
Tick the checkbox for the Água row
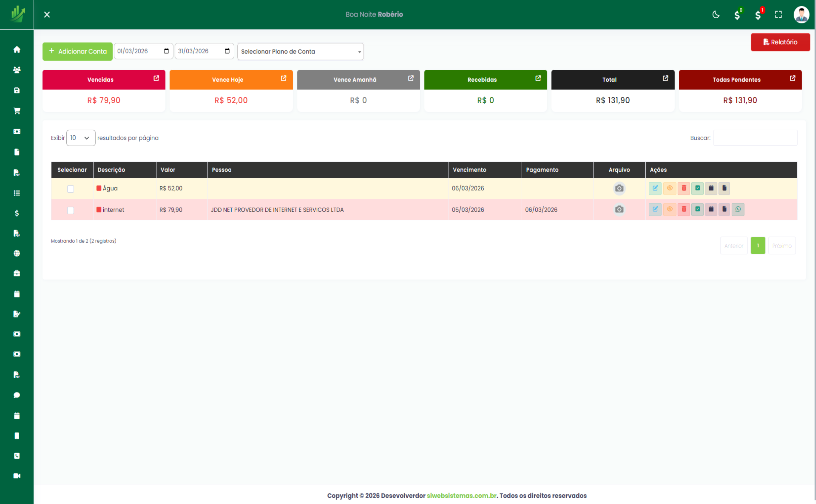70,189
